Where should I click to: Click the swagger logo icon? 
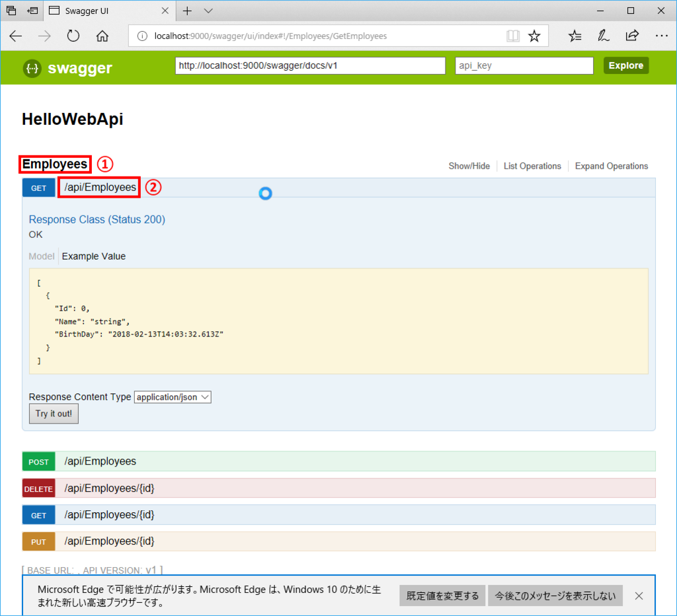32,68
